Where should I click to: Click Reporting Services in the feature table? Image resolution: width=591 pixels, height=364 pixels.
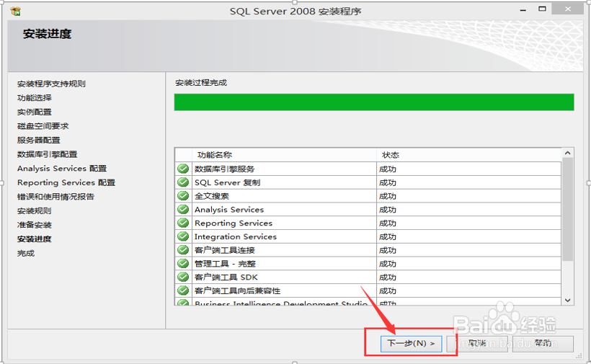[234, 223]
